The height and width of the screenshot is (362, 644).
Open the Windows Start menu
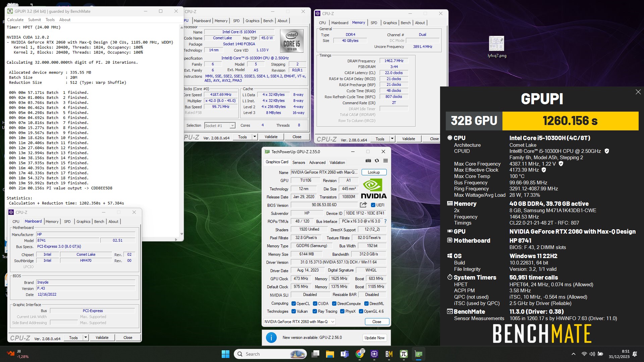[225, 354]
